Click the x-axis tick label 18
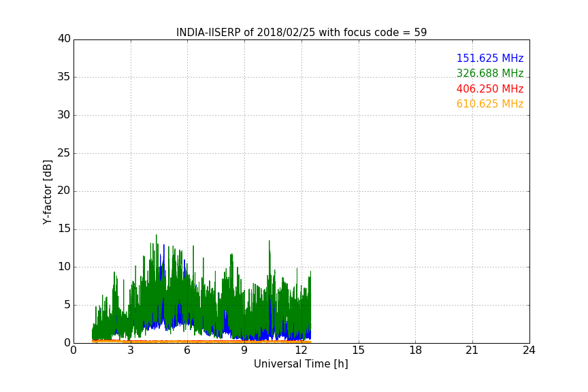Image resolution: width=588 pixels, height=392 pixels. (416, 350)
